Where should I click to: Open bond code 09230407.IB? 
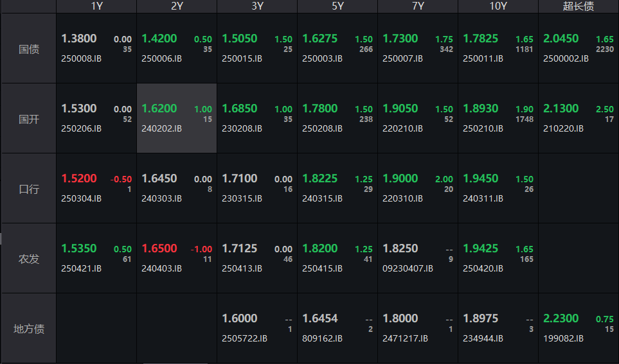(408, 269)
